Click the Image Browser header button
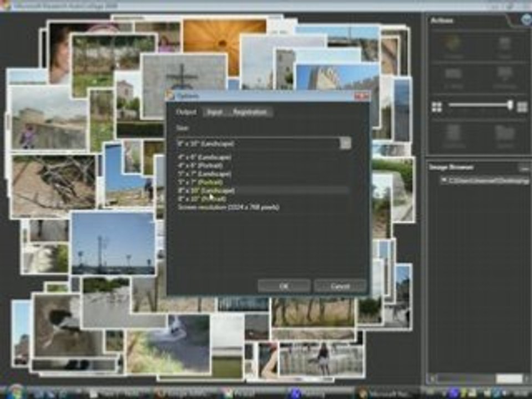532x399 pixels. [525, 167]
